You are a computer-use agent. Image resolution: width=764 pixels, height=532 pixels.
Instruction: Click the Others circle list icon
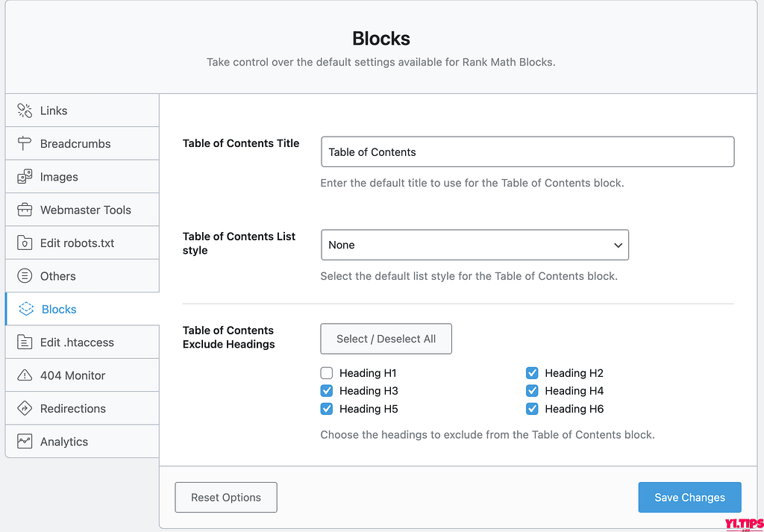point(25,276)
